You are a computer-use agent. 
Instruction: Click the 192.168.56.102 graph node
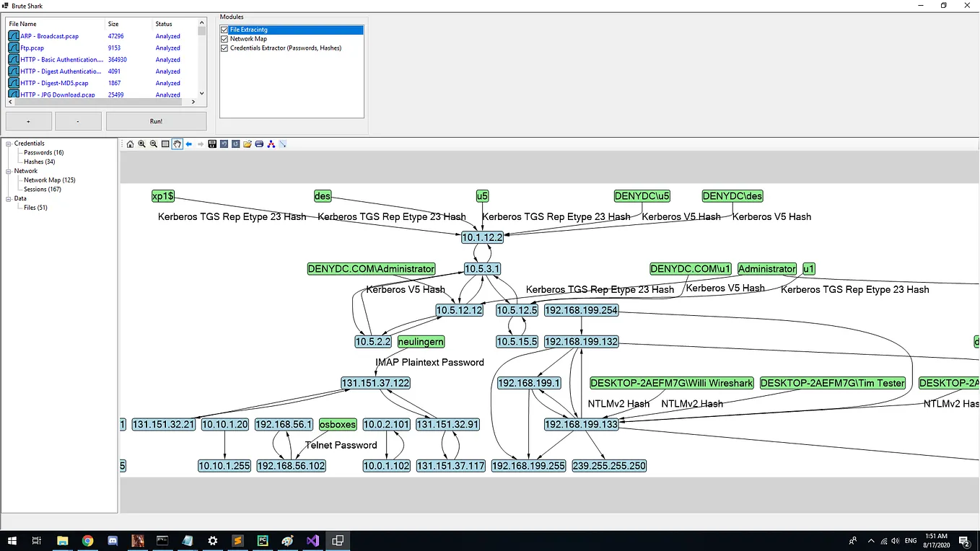[292, 466]
